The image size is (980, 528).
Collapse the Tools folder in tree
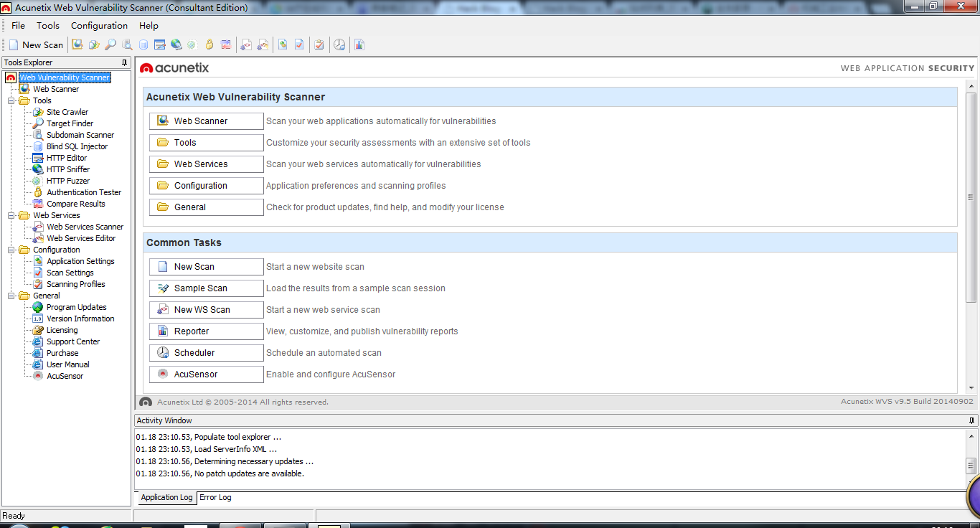pyautogui.click(x=11, y=100)
